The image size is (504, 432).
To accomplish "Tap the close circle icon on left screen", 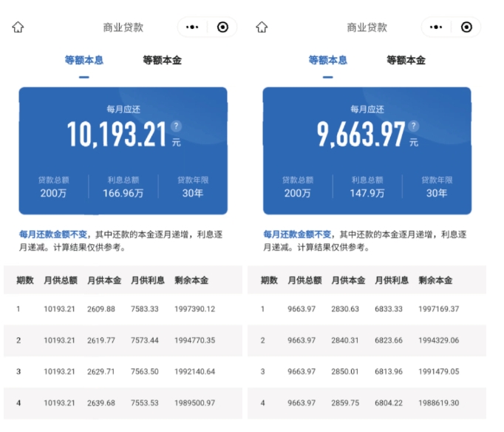I will point(222,27).
